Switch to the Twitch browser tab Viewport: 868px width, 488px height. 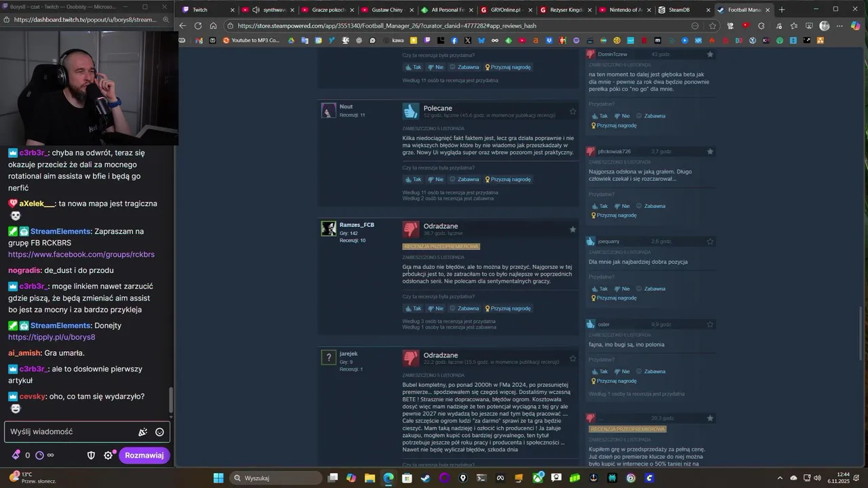(x=208, y=9)
